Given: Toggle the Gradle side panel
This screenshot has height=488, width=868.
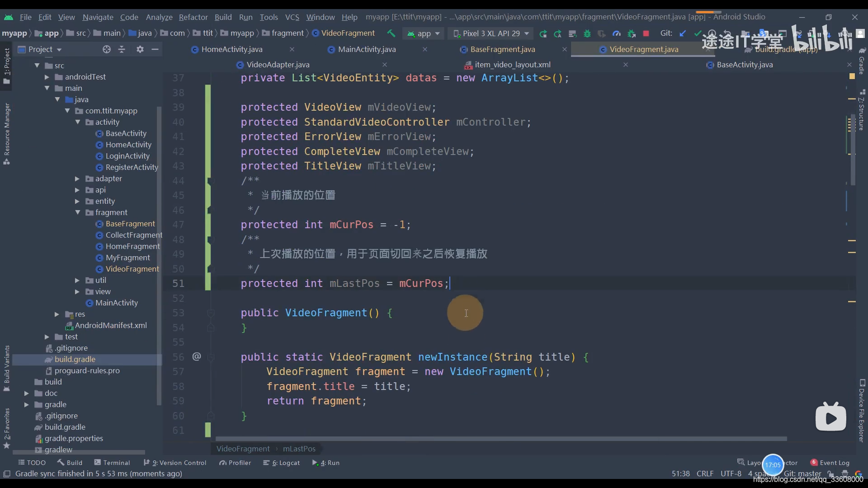Looking at the screenshot, I should (862, 61).
